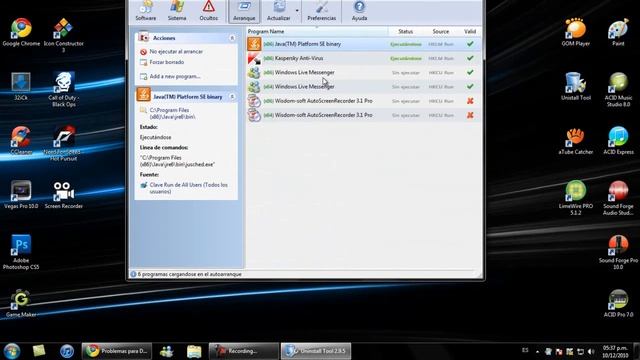
Task: Open Uninstall Tool desktop shortcut
Action: tap(576, 87)
